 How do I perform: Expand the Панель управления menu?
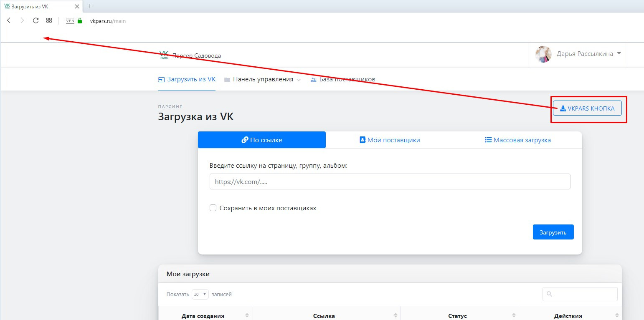tap(263, 79)
